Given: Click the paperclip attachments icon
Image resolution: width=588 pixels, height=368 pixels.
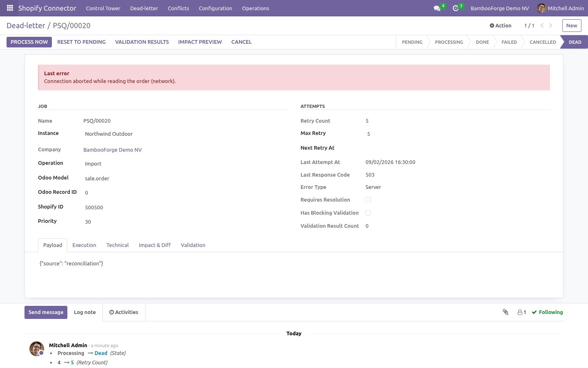Looking at the screenshot, I should [x=506, y=312].
